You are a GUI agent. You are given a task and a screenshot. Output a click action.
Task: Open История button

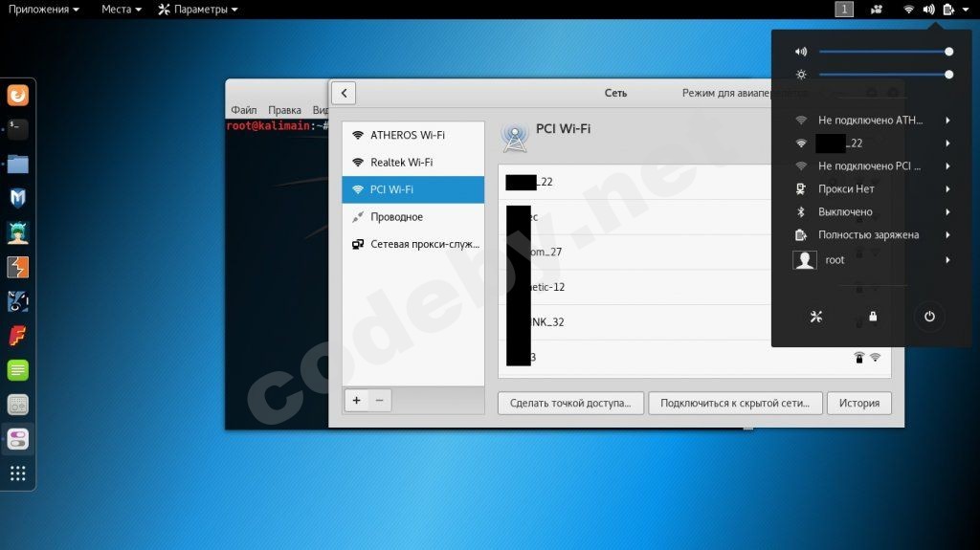(859, 403)
